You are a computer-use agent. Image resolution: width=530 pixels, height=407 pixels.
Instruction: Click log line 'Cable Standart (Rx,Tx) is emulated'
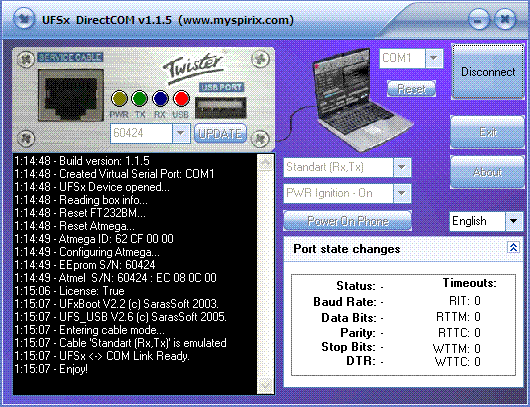[120, 343]
